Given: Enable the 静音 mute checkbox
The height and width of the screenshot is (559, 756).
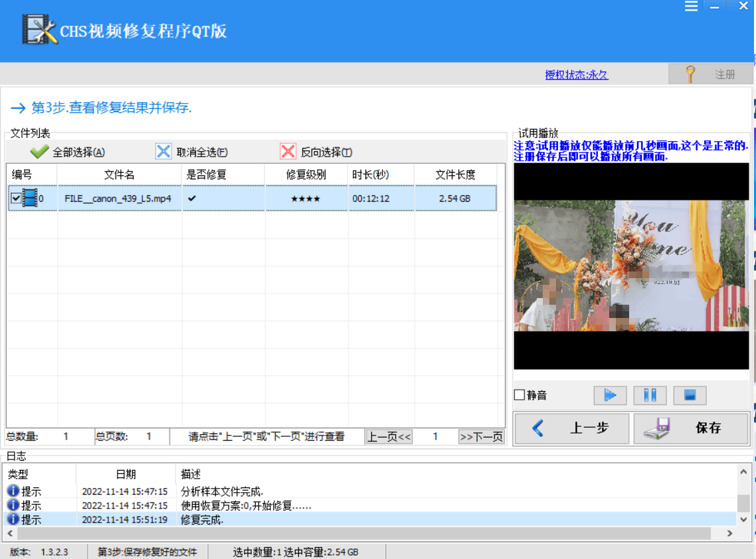Looking at the screenshot, I should click(x=520, y=395).
